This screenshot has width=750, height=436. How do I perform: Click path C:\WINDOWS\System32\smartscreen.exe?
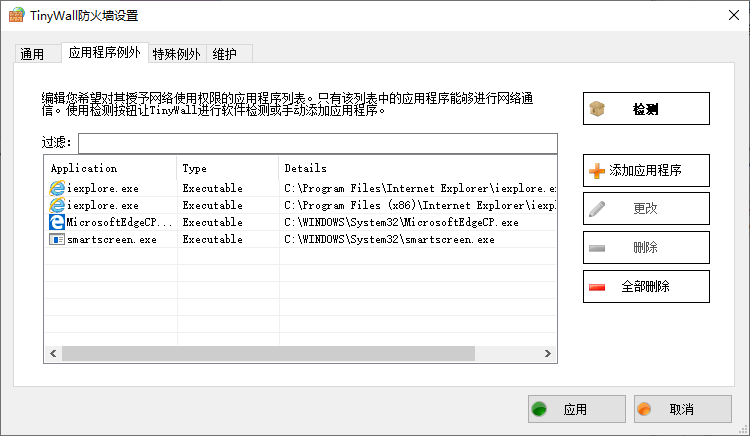[389, 240]
